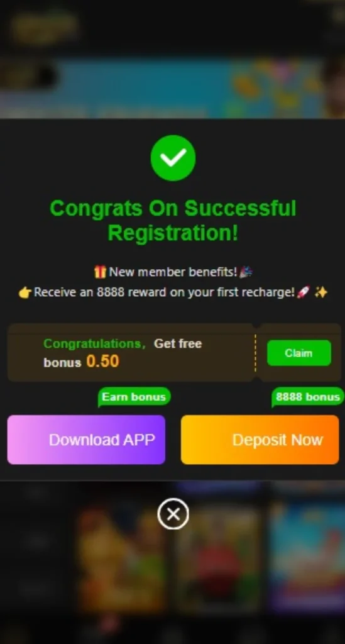The height and width of the screenshot is (644, 345).
Task: Click the blurred yellow site logo at top
Action: [x=45, y=27]
